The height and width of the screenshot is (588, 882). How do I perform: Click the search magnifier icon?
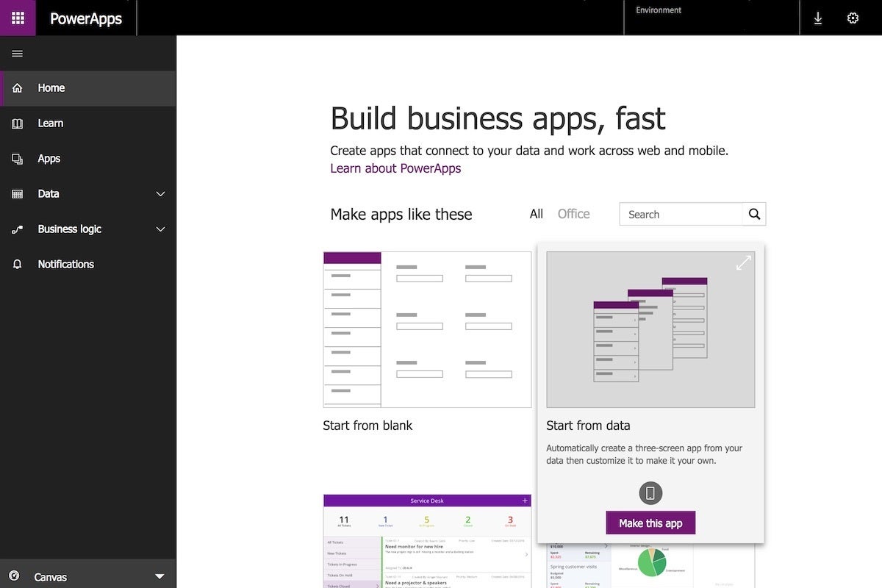[754, 214]
